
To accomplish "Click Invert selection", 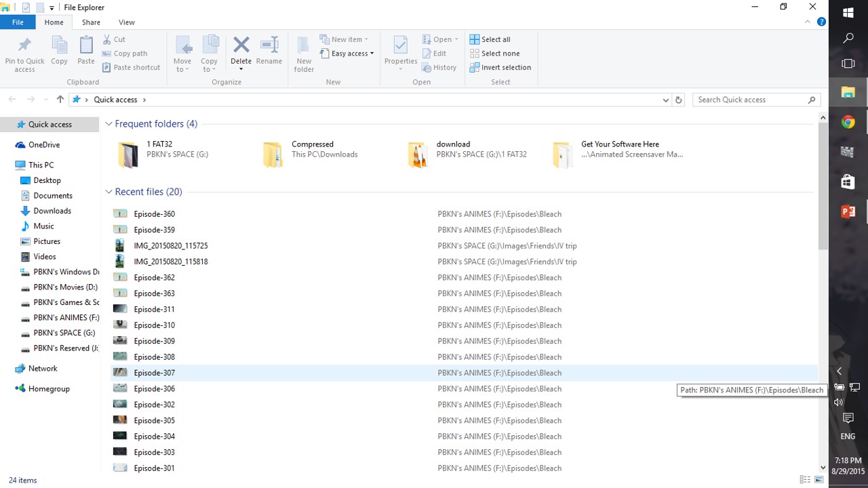I will pos(505,67).
